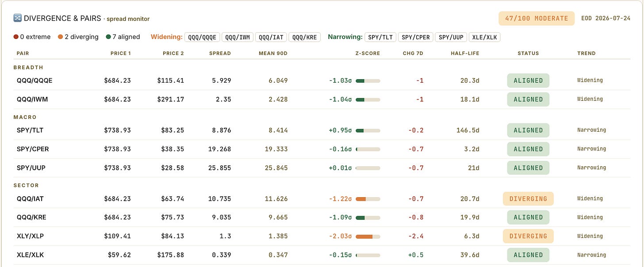Click the ALIGNED badge for SPY/CPER
Image resolution: width=644 pixels, height=267 pixels.
[528, 149]
